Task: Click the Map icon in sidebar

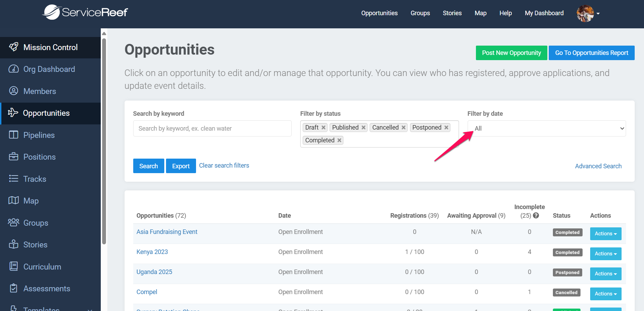Action: [x=13, y=200]
